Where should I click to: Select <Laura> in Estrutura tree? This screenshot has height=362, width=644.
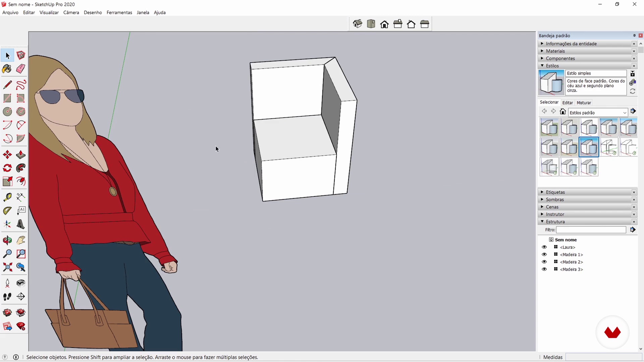[x=568, y=247]
